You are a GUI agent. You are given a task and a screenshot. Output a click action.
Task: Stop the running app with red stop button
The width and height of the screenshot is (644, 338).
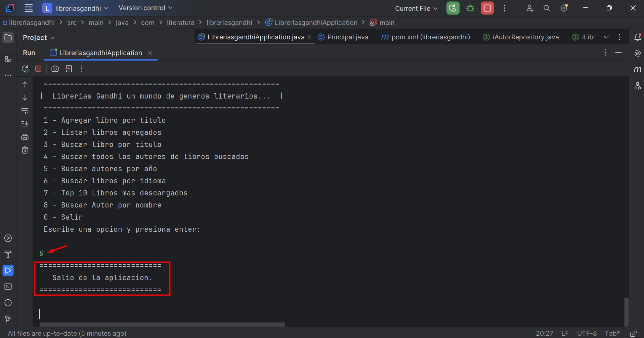[487, 8]
